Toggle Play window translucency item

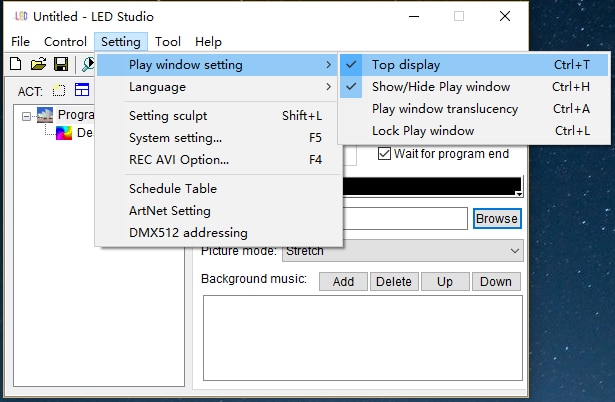click(474, 109)
